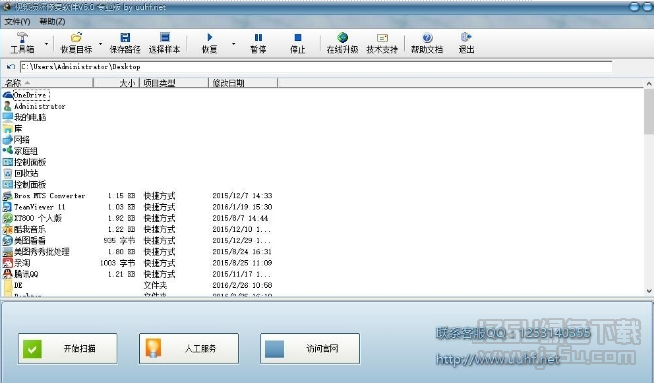The height and width of the screenshot is (383, 654).
Task: Select the 美图看看 shortcut icon
Action: [x=8, y=240]
